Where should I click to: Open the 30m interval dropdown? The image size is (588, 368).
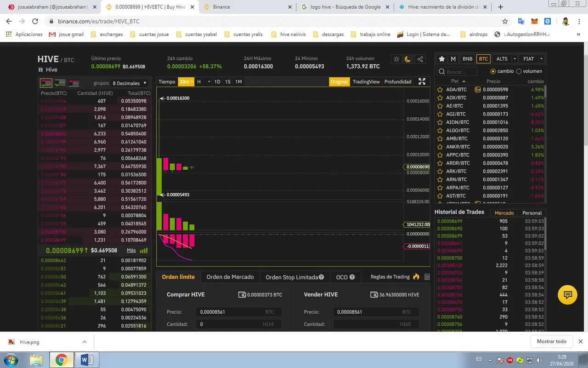coord(186,81)
